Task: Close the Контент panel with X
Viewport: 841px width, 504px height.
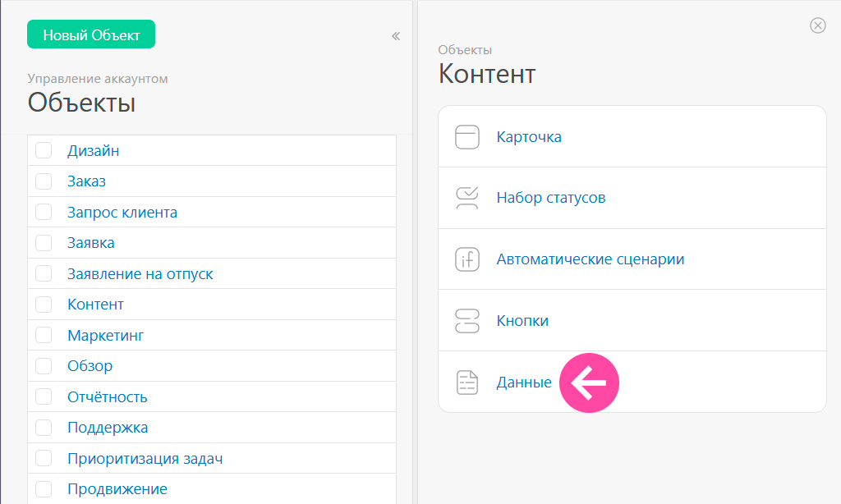Action: pyautogui.click(x=817, y=25)
